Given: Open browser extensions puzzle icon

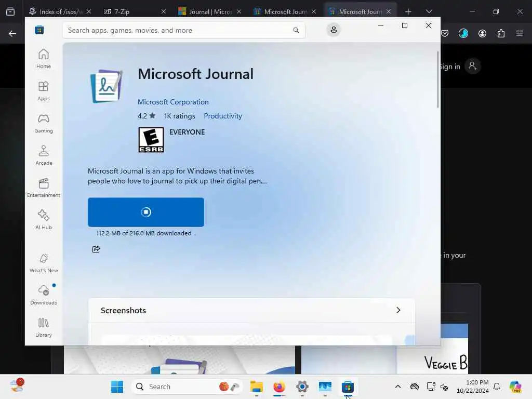Looking at the screenshot, I should (501, 33).
